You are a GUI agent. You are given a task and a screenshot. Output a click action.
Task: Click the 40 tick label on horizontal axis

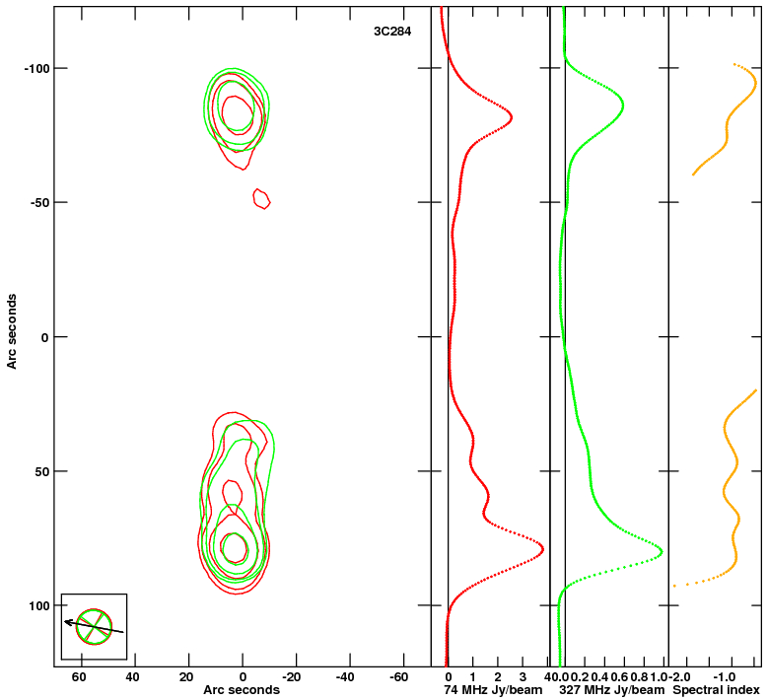click(132, 677)
